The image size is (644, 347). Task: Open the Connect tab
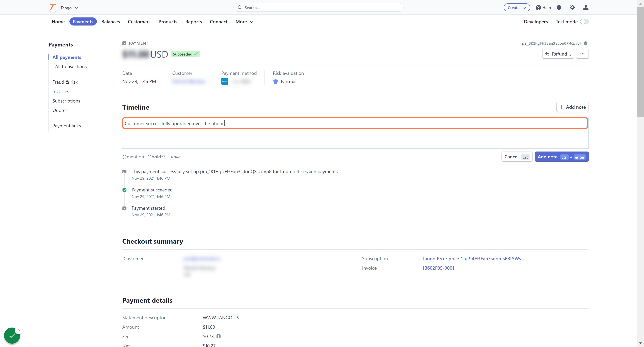219,22
